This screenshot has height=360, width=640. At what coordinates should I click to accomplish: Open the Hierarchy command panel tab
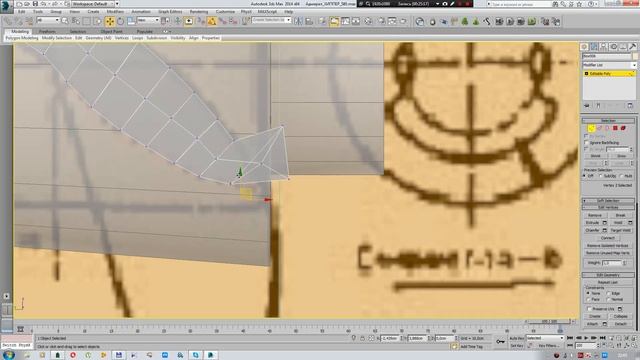coord(604,47)
